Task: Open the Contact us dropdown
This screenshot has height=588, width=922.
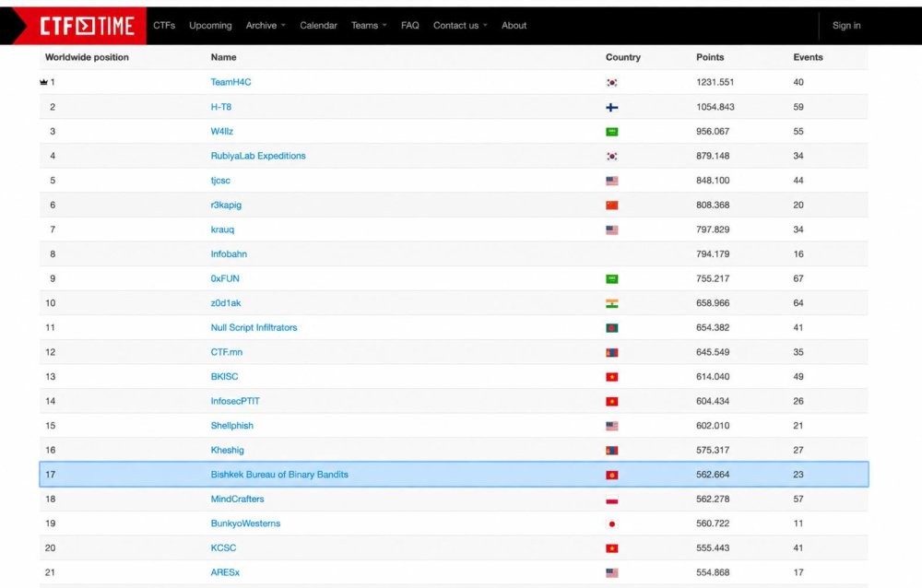Action: click(460, 25)
